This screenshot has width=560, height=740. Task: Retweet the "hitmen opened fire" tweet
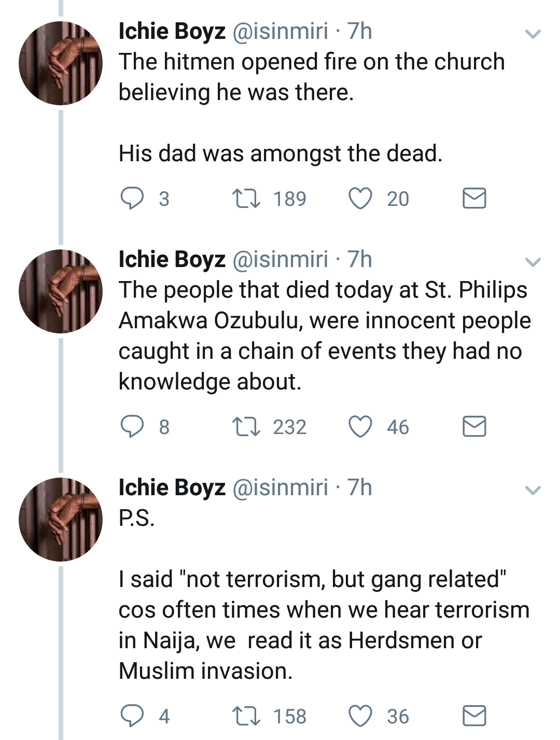click(x=246, y=199)
